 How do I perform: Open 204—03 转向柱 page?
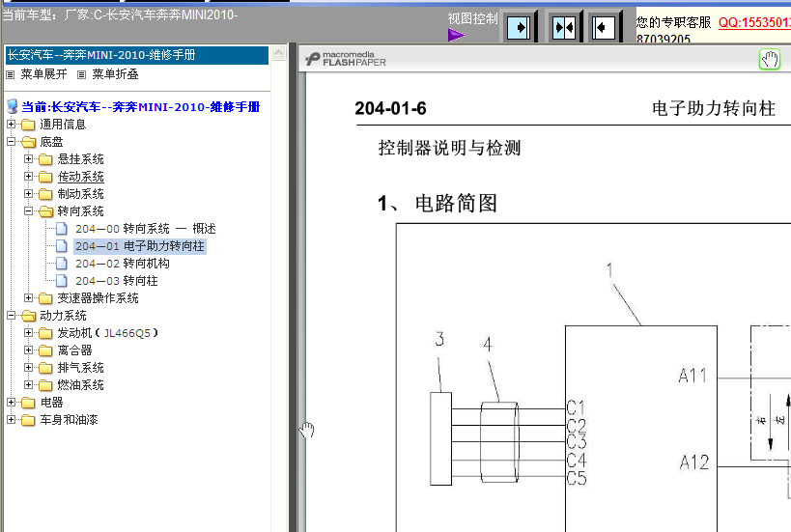pyautogui.click(x=117, y=281)
